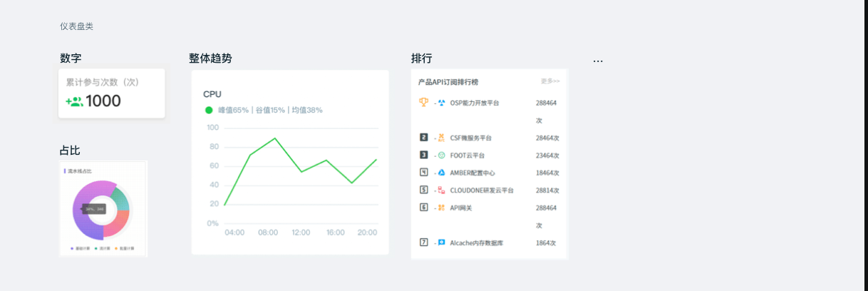Click the CLOUDONE研发云平台 red icon

tap(442, 190)
